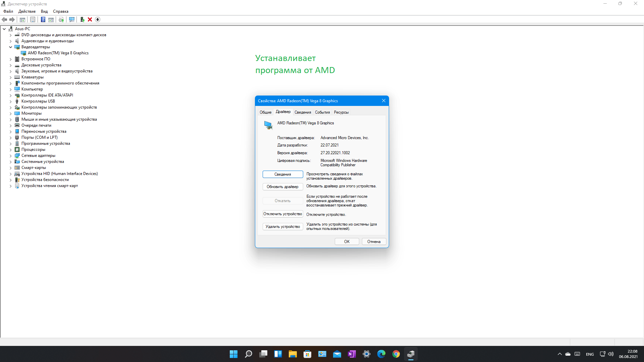Viewport: 644px width, 362px height.
Task: Select the Драйвер tab
Action: point(283,112)
